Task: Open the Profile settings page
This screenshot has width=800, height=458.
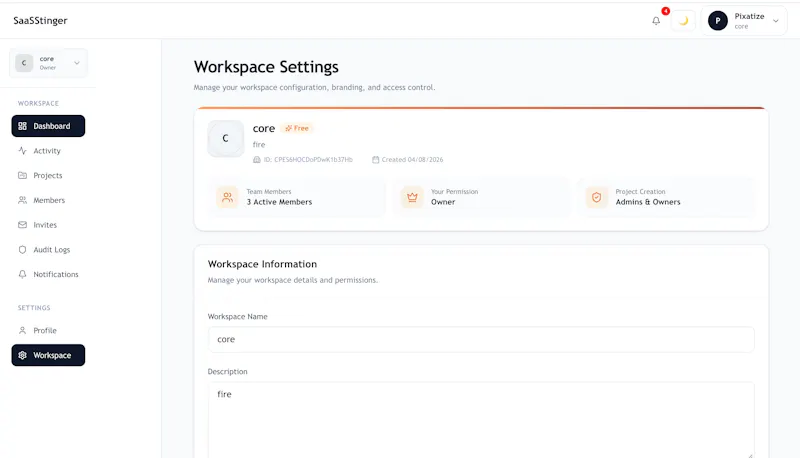Action: point(48,330)
